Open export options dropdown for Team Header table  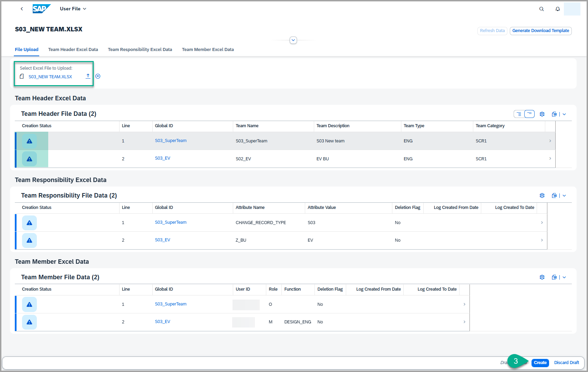[x=564, y=114]
